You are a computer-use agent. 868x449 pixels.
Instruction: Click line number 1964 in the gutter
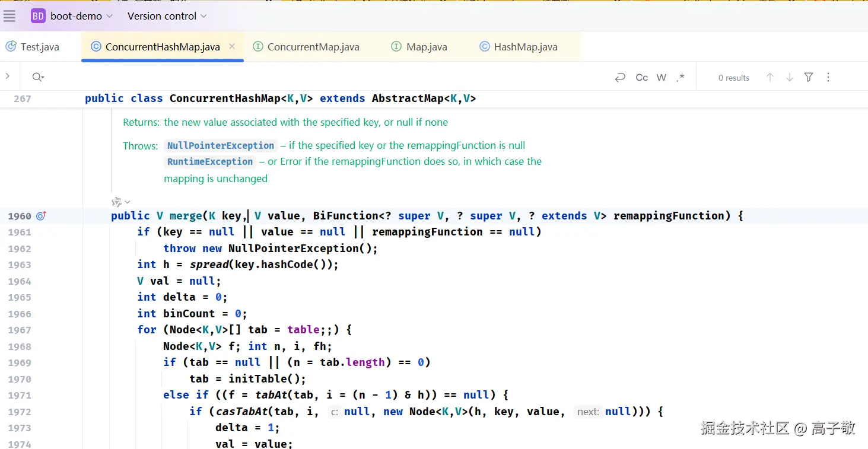point(20,281)
